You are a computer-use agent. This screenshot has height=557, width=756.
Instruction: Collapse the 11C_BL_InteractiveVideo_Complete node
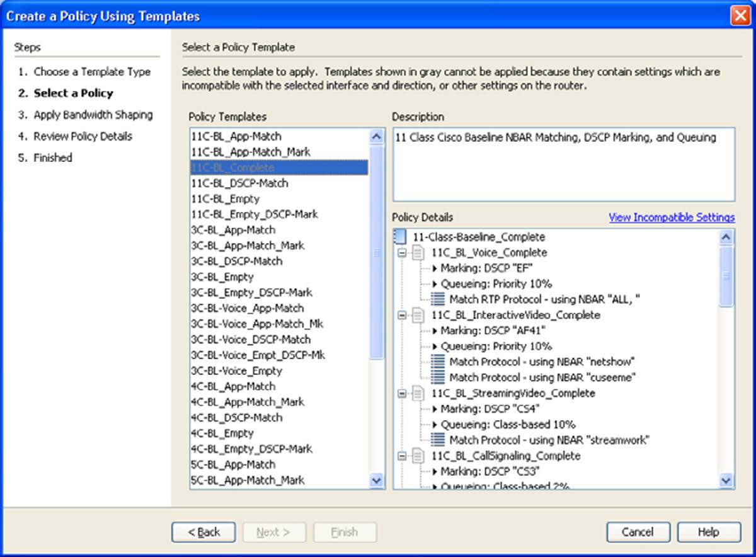click(403, 315)
